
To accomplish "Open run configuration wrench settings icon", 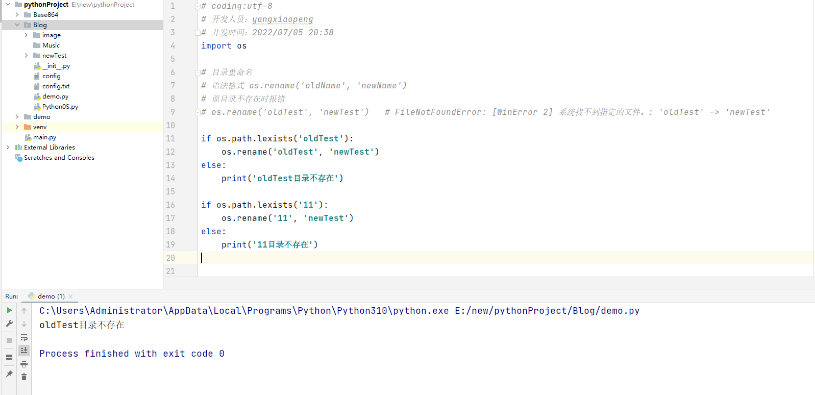I will (x=9, y=323).
